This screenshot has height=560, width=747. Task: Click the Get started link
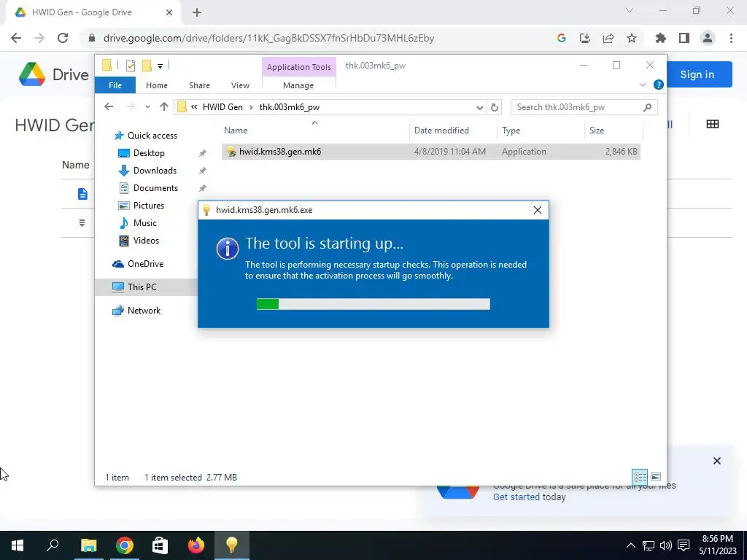click(516, 497)
